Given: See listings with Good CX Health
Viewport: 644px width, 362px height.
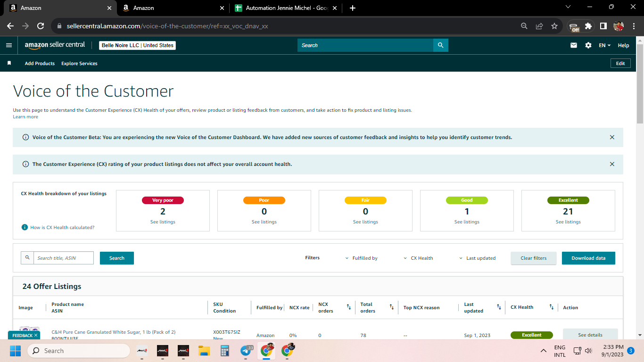Looking at the screenshot, I should [x=467, y=222].
